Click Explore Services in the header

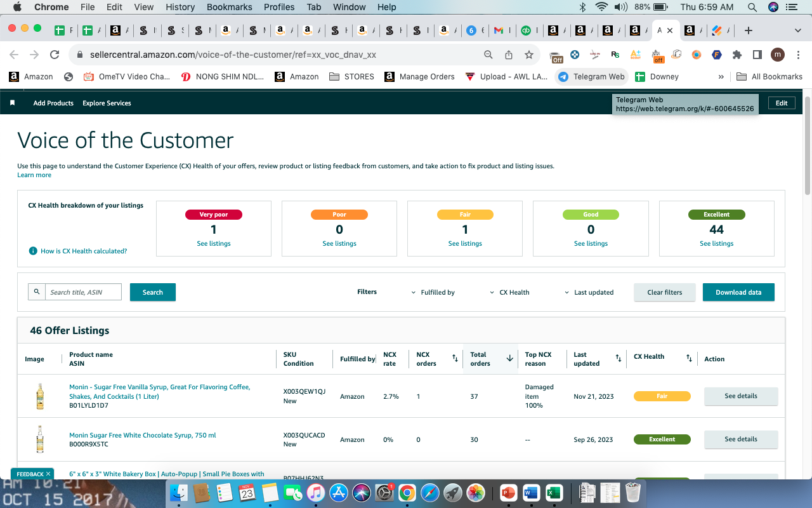point(107,103)
